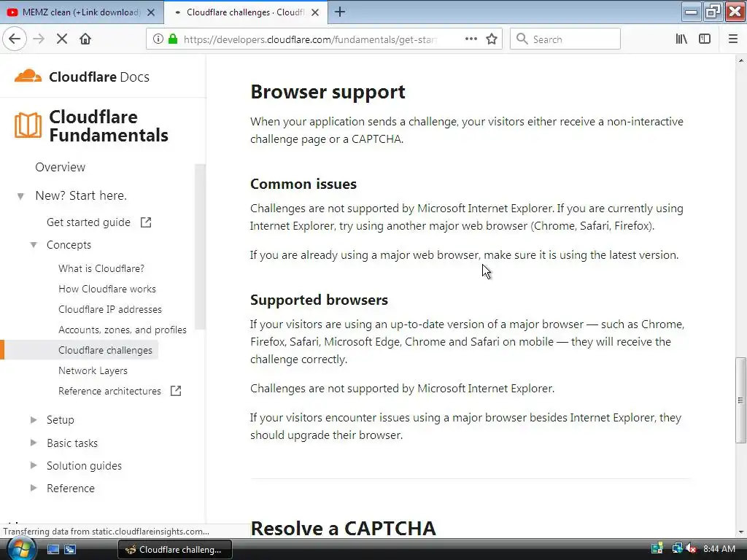Viewport: 747px width, 560px height.
Task: Open the Get started guide link
Action: [x=88, y=222]
